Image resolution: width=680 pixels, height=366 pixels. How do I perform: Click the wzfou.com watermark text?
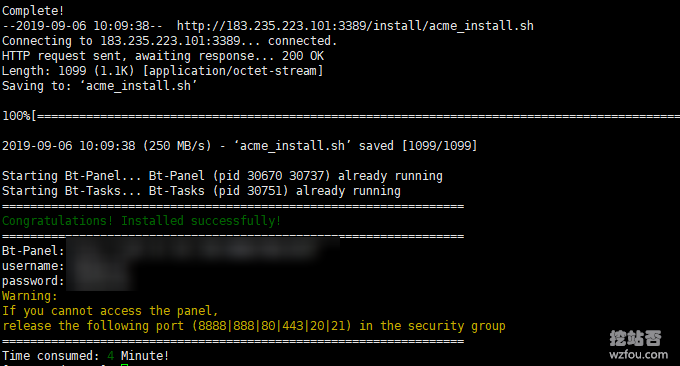(x=638, y=354)
